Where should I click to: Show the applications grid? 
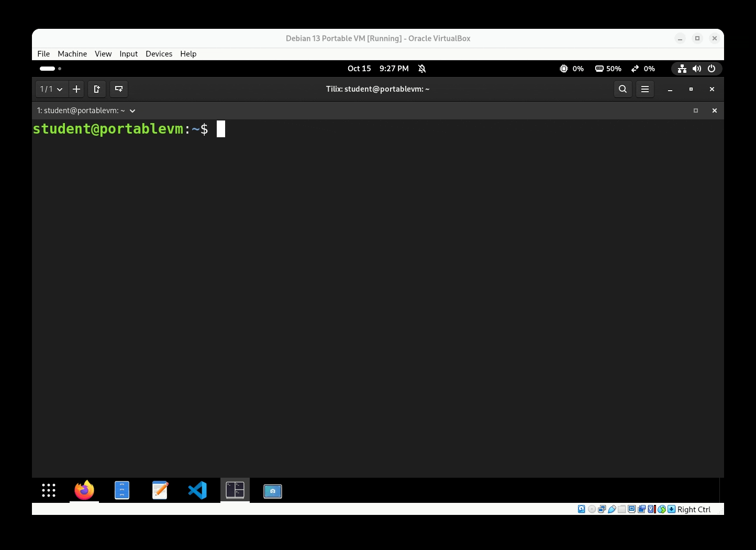[x=49, y=490]
